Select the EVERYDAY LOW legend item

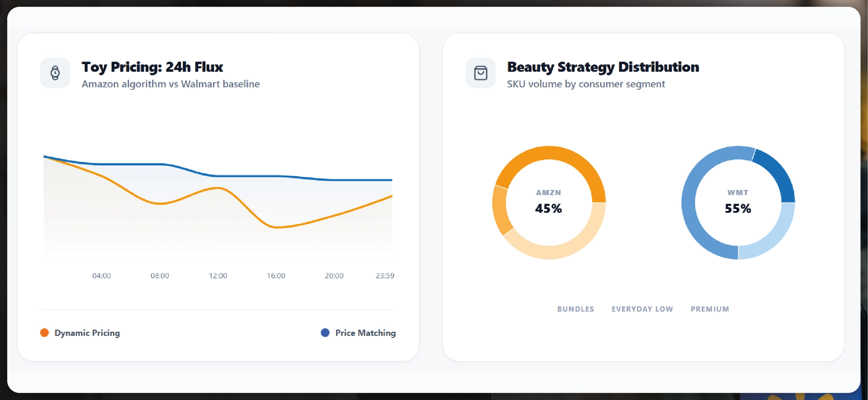click(642, 309)
